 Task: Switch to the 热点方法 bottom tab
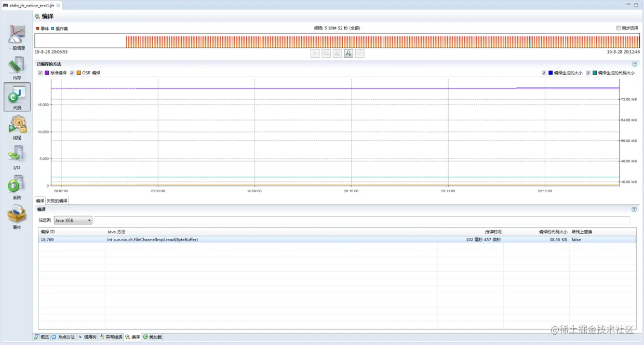click(63, 337)
